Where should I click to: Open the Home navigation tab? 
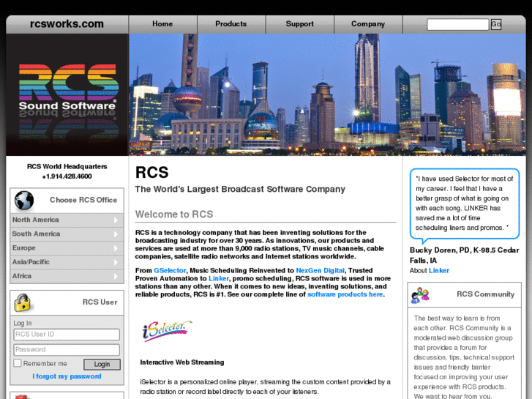click(162, 24)
